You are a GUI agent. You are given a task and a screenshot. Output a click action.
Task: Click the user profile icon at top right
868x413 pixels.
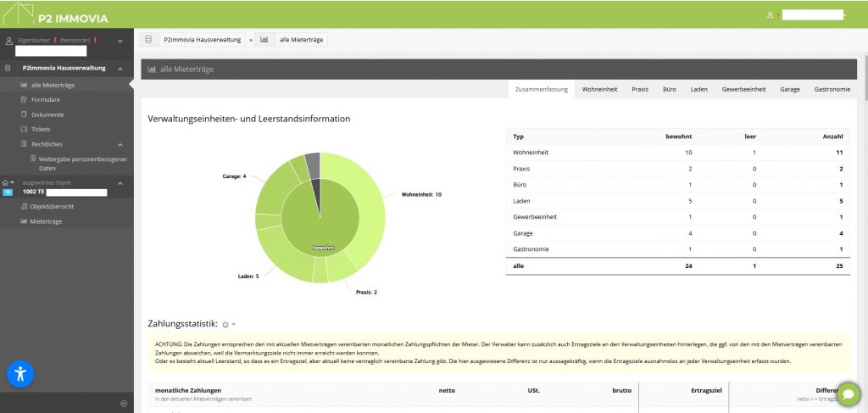pyautogui.click(x=770, y=14)
